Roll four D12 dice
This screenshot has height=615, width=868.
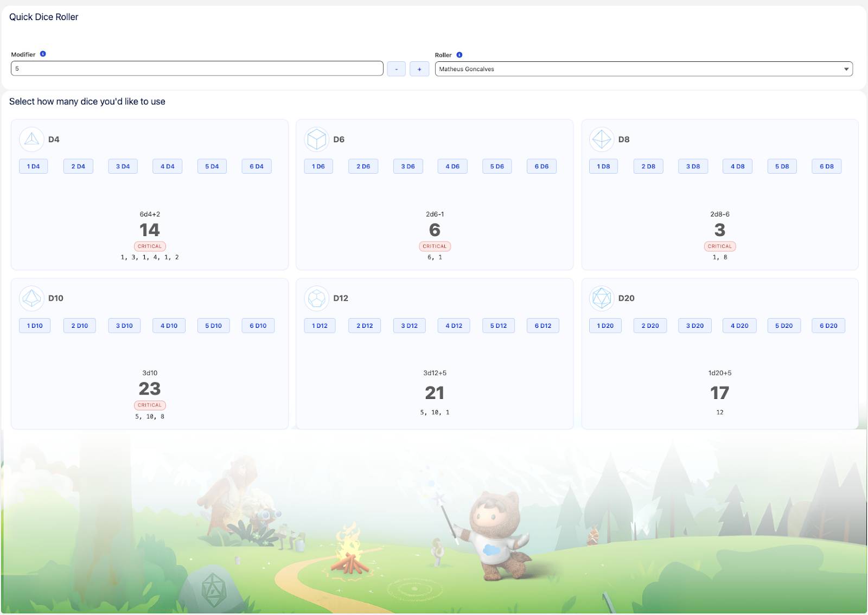(x=454, y=325)
